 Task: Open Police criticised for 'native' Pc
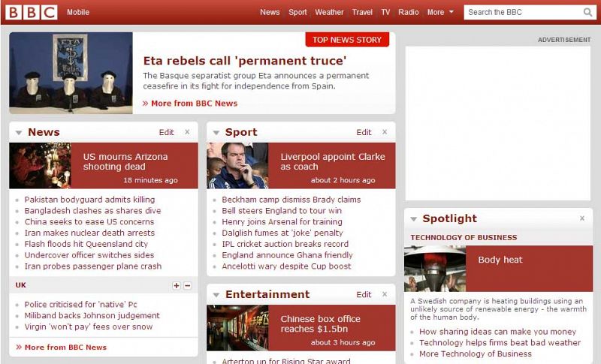coord(81,305)
